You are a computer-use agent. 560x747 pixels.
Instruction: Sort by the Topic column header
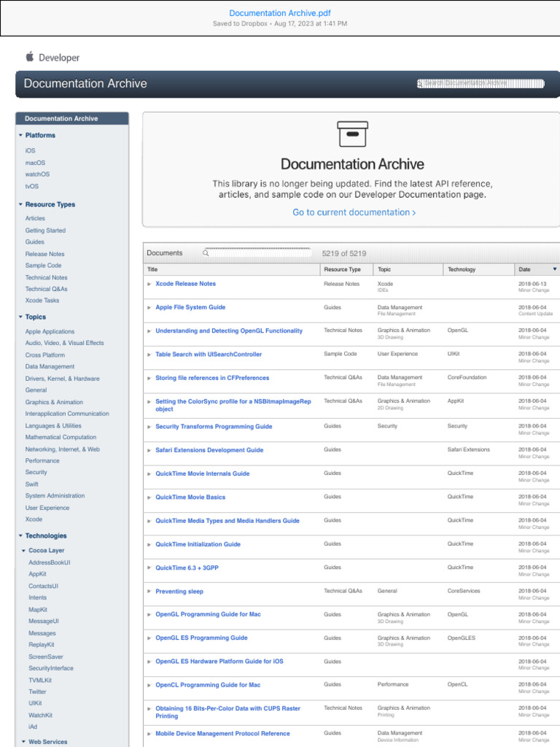[x=408, y=269]
